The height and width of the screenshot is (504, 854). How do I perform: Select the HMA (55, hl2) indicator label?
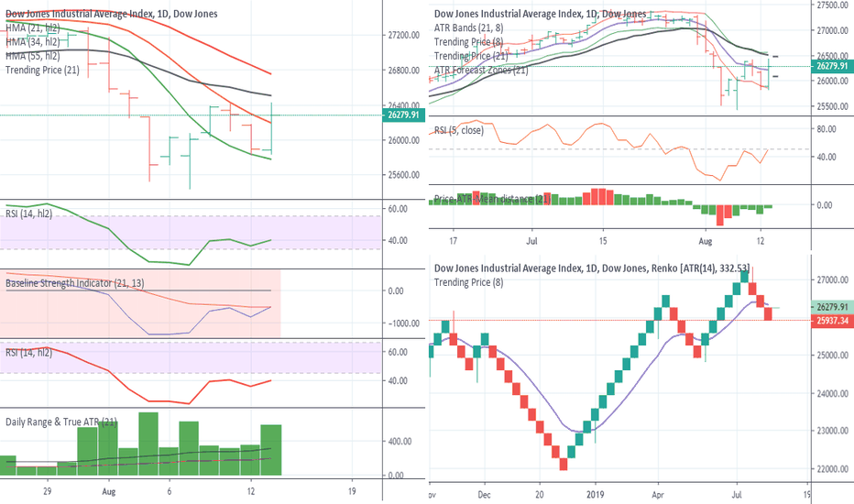coord(33,56)
